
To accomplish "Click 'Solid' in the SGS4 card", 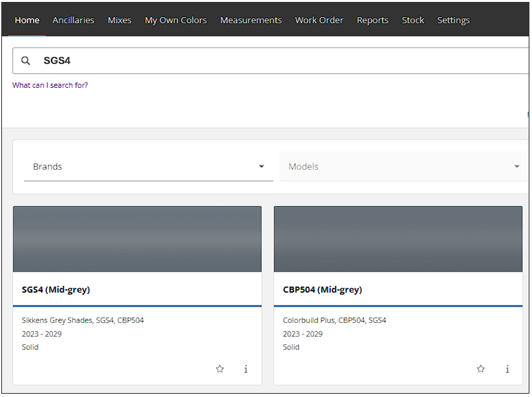I will 30,347.
